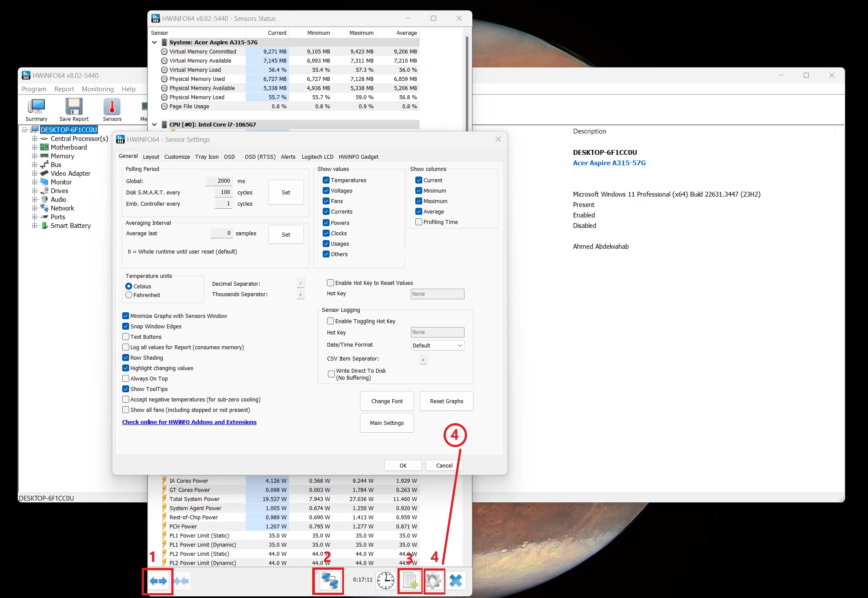
Task: Select Audio node in tree
Action: tap(58, 200)
